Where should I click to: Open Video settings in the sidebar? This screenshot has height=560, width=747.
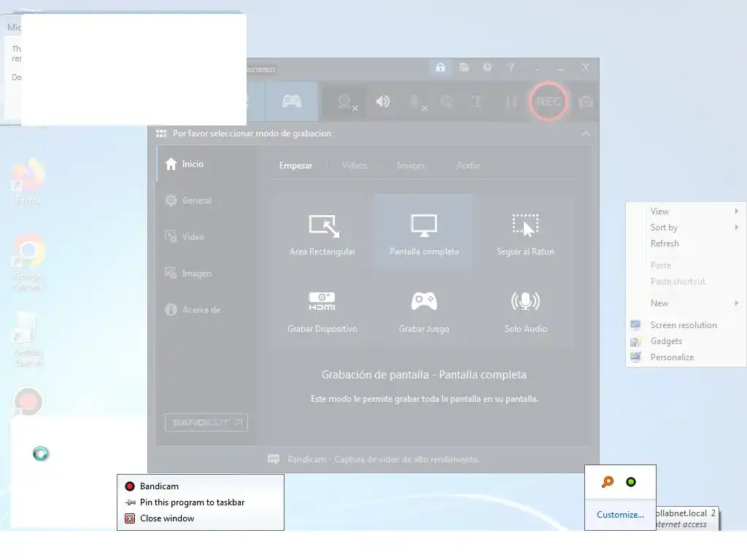[x=185, y=237]
